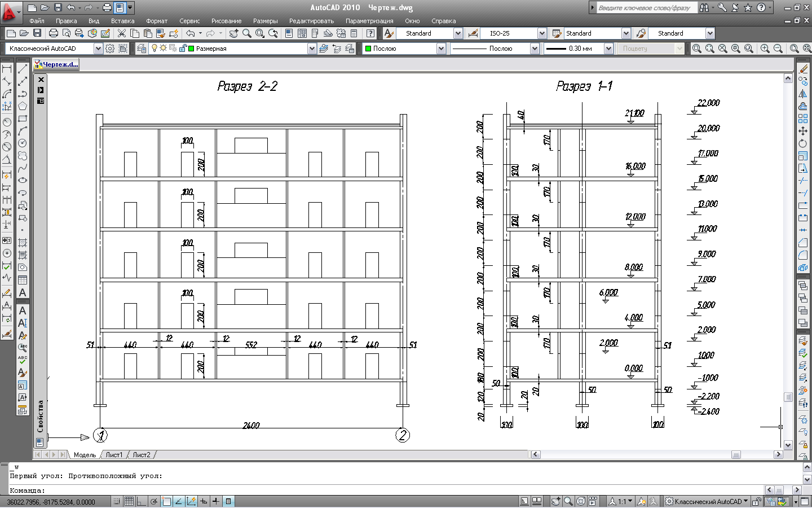Expand the Размерная layer dropdown
The height and width of the screenshot is (508, 812).
[x=312, y=49]
